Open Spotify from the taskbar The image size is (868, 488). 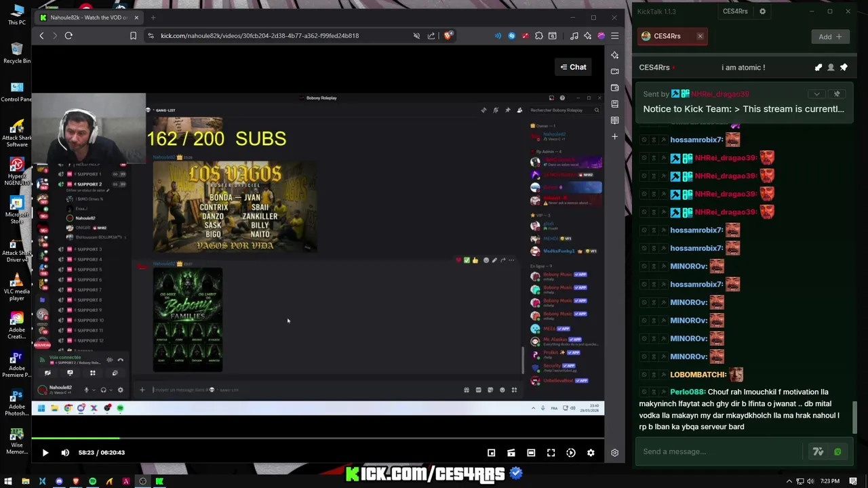(x=92, y=481)
